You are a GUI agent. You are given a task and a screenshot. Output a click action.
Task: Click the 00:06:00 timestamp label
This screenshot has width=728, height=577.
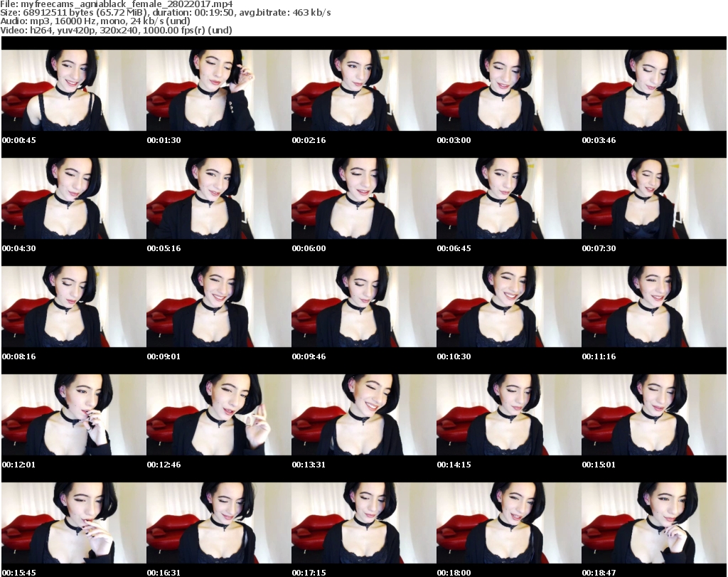pyautogui.click(x=309, y=248)
